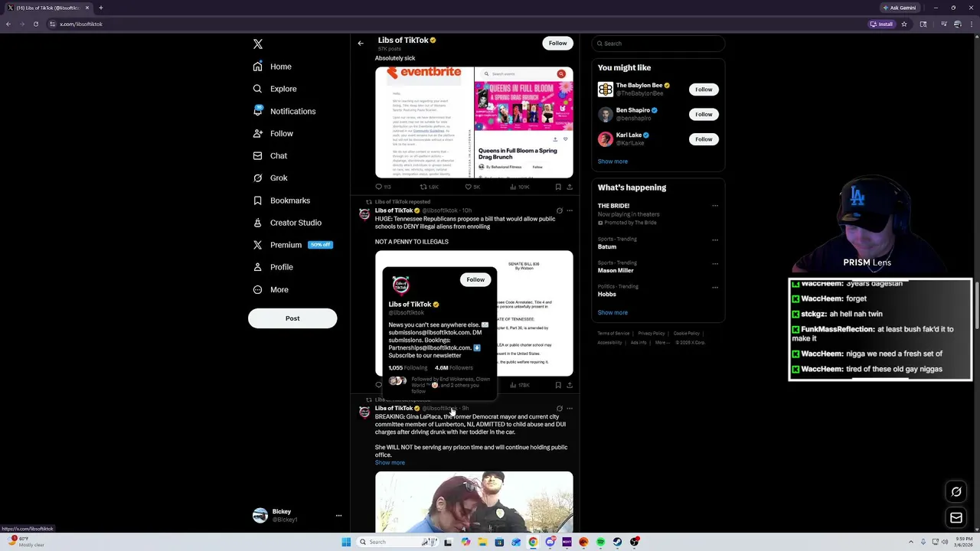980x551 pixels.
Task: Open Premium subscription page
Action: click(292, 245)
